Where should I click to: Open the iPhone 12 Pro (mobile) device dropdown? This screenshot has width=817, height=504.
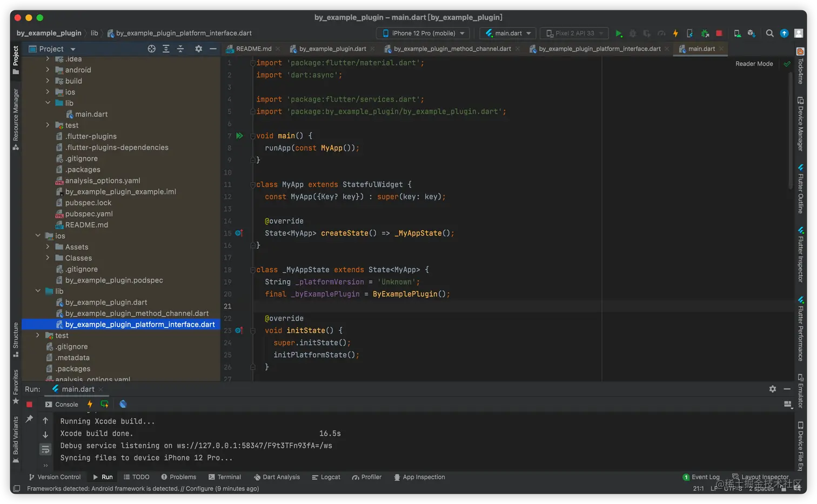[x=423, y=33]
